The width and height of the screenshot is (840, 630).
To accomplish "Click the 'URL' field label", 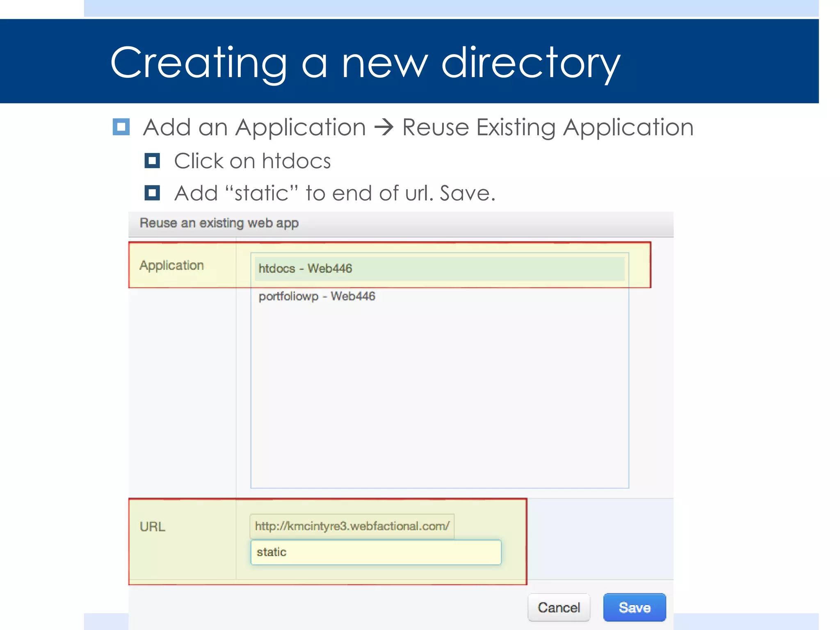I will [152, 527].
